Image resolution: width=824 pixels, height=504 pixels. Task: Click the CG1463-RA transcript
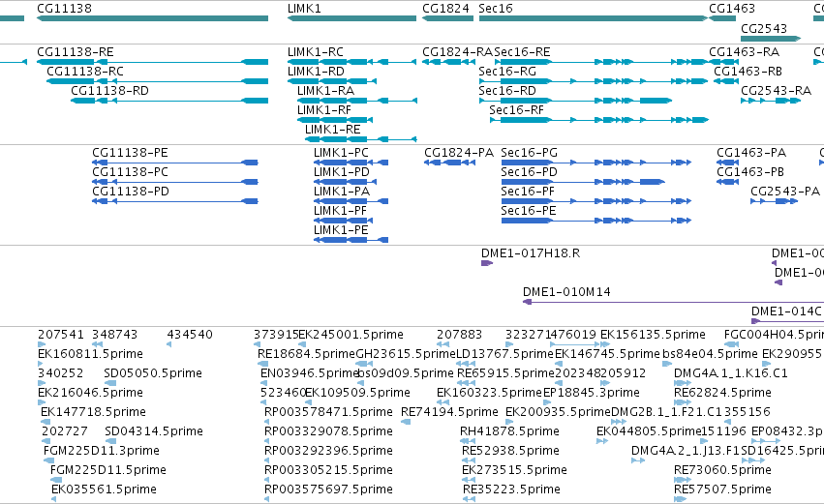click(745, 52)
